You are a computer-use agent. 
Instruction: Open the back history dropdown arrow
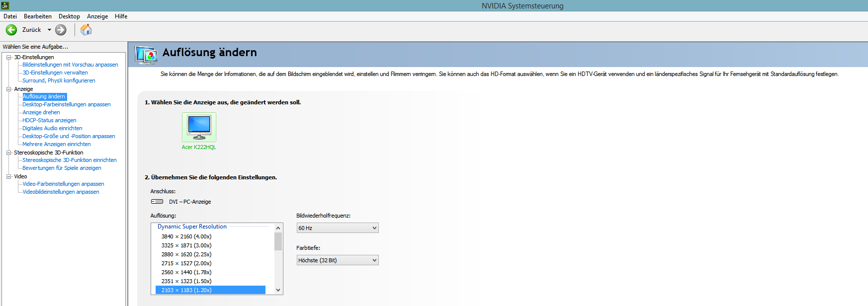tap(49, 30)
